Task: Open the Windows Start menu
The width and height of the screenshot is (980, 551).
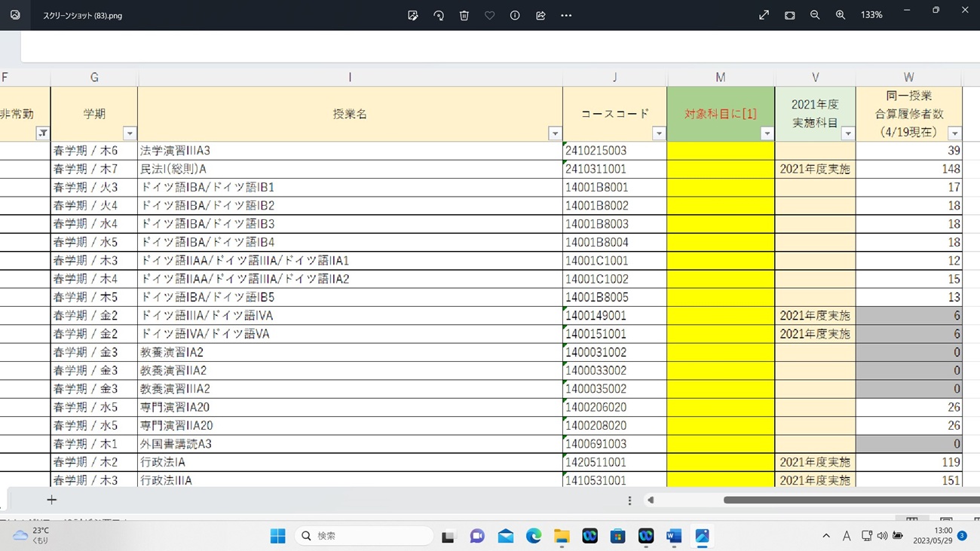Action: tap(277, 536)
